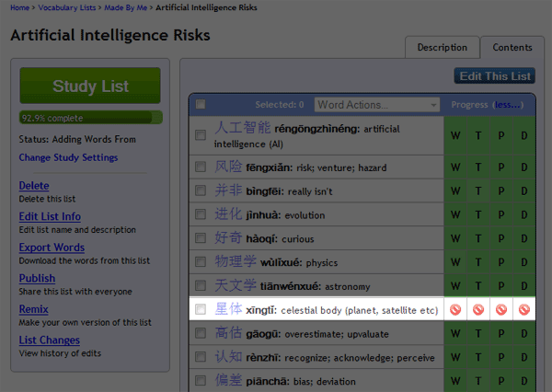Select the checkbox for 物理学
552x392 pixels.
[x=201, y=262]
